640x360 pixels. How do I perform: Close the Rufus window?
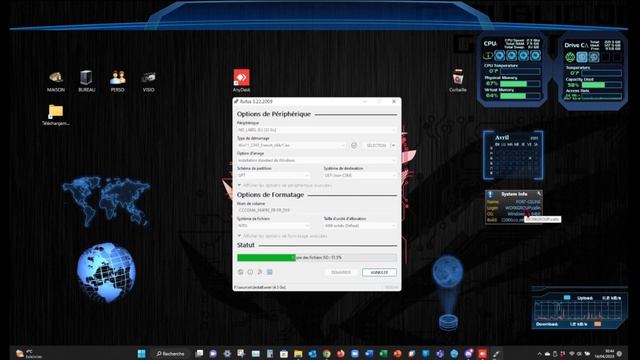394,101
